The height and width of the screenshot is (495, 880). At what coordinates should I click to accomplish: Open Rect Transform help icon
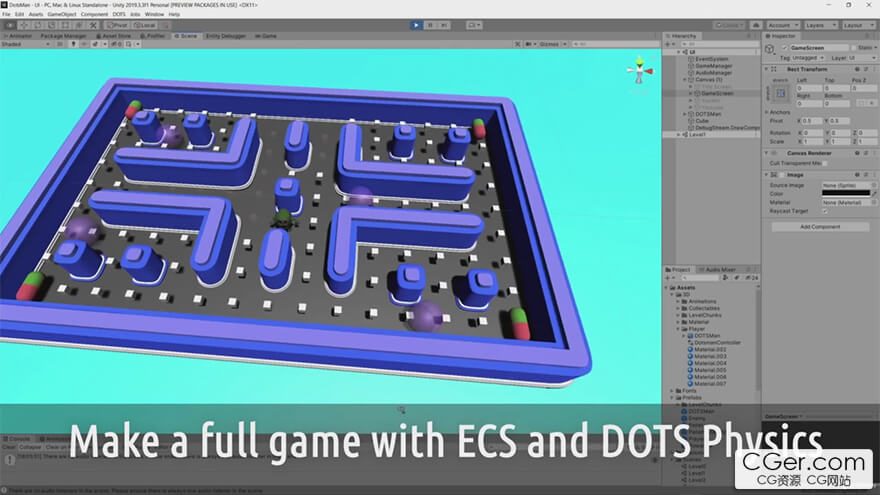pyautogui.click(x=857, y=69)
